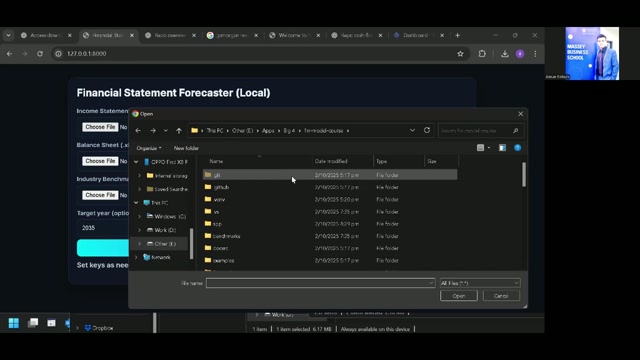Image resolution: width=640 pixels, height=360 pixels.
Task: Select the .git folder row
Action: pos(330,175)
